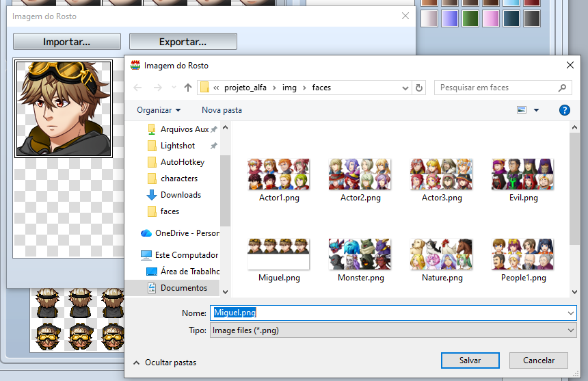Close the front Imagem do Rosto save dialog
The image size is (588, 381).
(570, 65)
